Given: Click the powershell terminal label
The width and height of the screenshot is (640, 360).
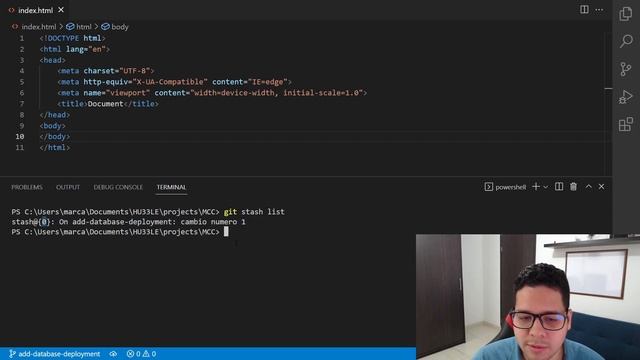Looking at the screenshot, I should [505, 187].
